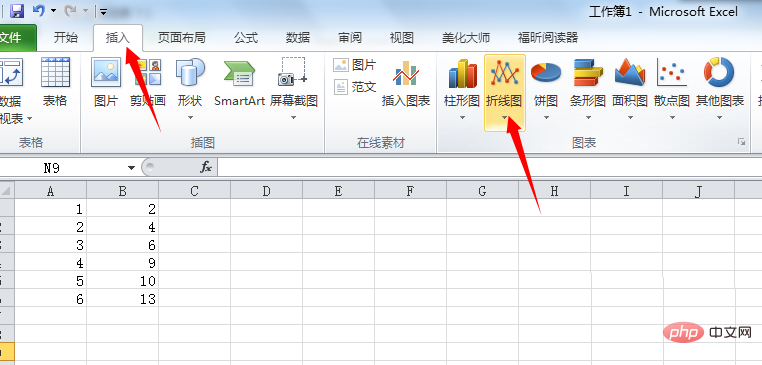The height and width of the screenshot is (365, 762).
Task: Click inside the formula bar field
Action: (x=490, y=168)
